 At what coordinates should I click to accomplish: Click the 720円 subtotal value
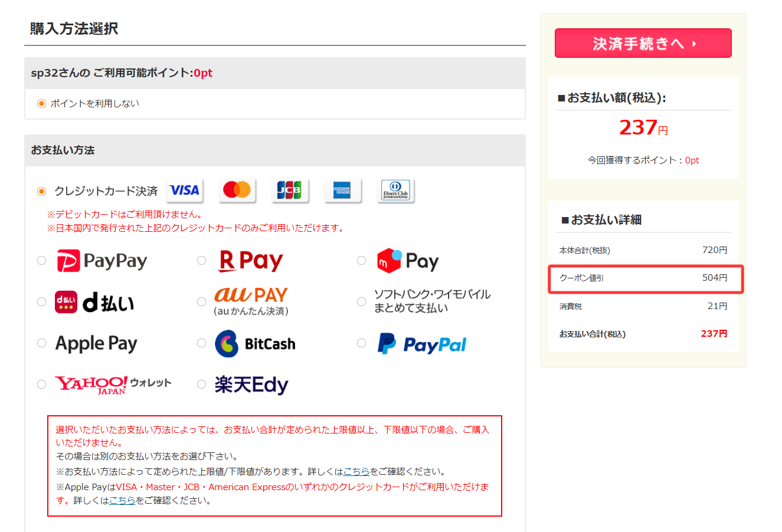click(x=715, y=250)
